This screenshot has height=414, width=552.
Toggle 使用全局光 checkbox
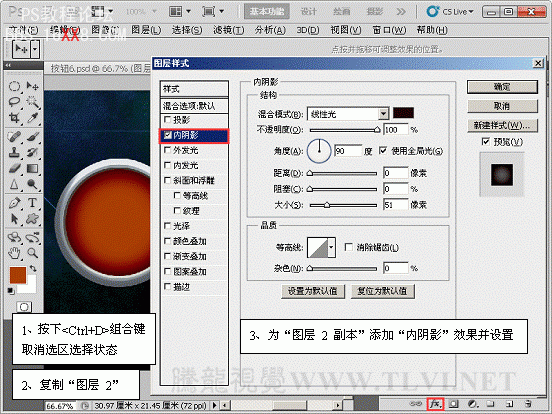[383, 151]
